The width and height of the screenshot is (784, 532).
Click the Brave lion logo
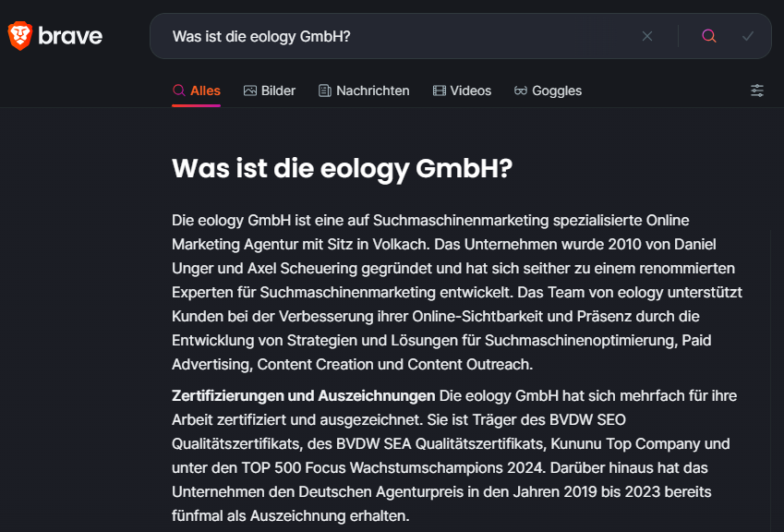(20, 35)
